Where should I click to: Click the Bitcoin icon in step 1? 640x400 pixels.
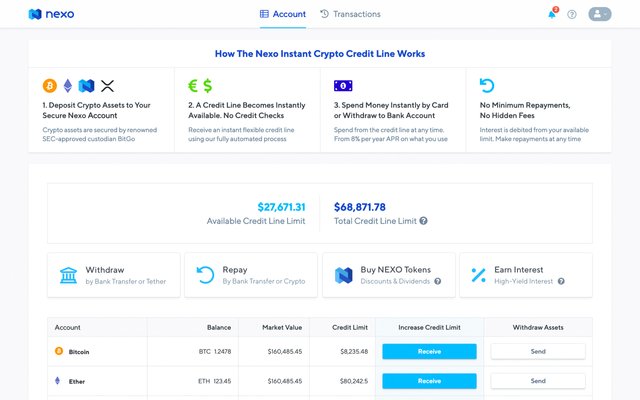coord(50,86)
